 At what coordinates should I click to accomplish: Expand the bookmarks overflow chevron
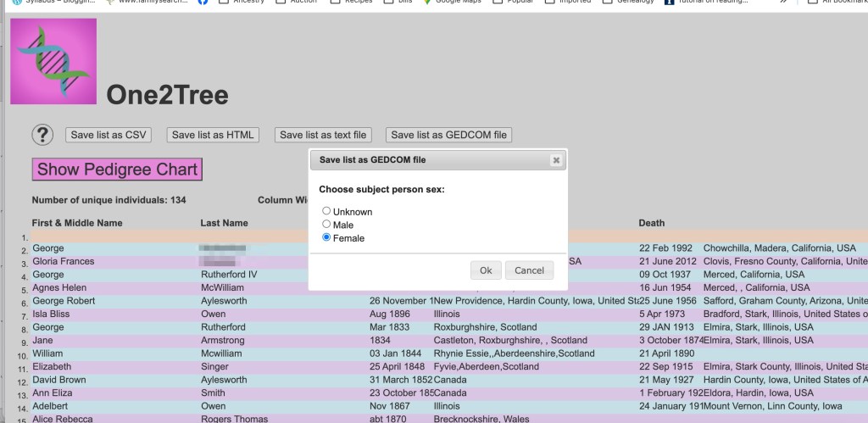tap(783, 3)
